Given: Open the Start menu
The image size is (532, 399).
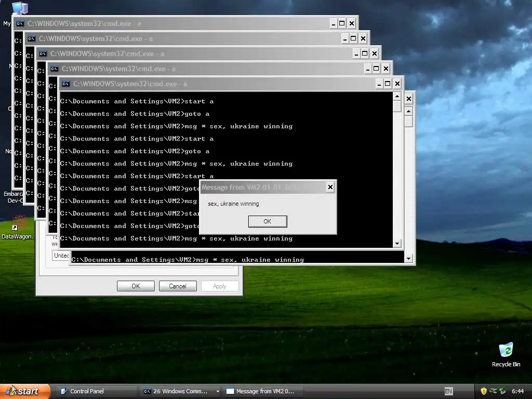Looking at the screenshot, I should point(24,391).
